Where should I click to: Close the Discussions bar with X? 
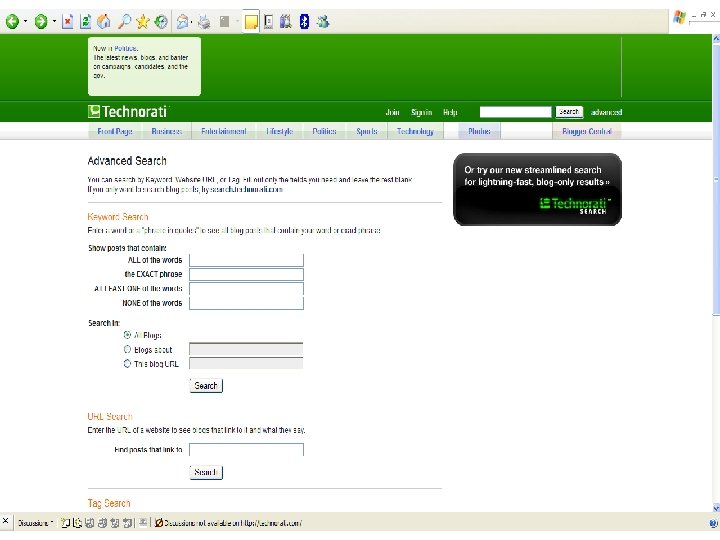6,521
